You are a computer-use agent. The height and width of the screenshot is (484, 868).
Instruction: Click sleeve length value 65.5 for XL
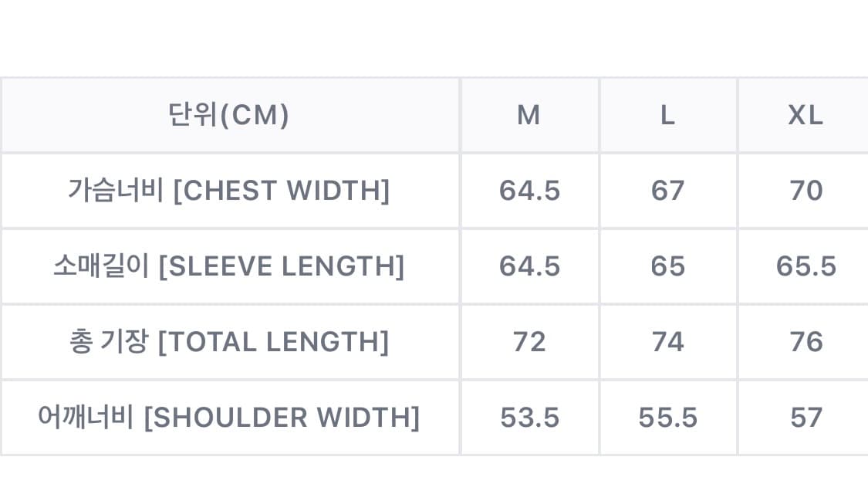coord(806,266)
